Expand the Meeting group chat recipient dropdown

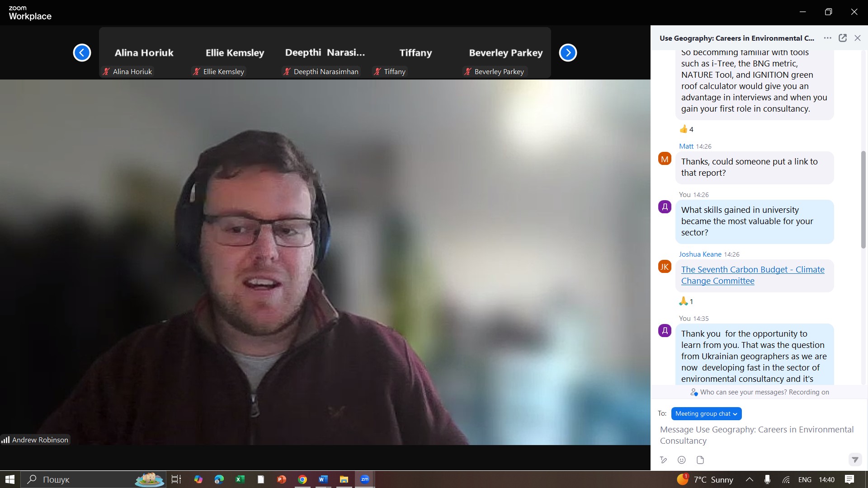706,413
